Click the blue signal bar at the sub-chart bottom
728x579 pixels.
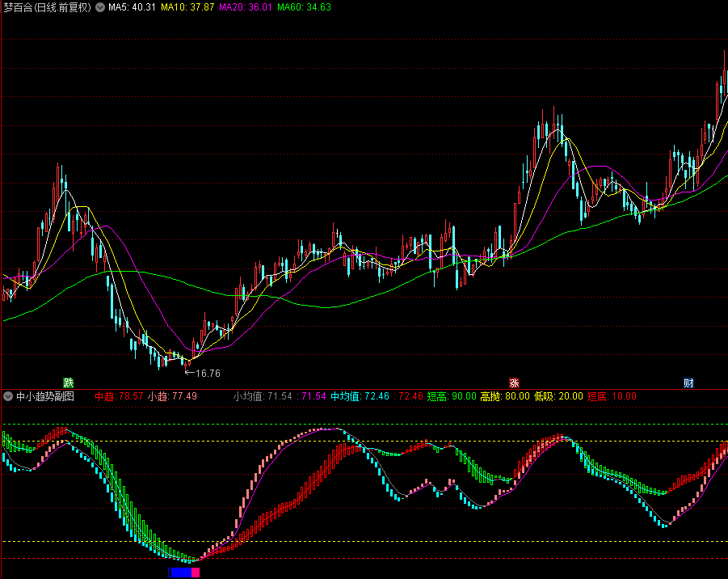coord(179,573)
